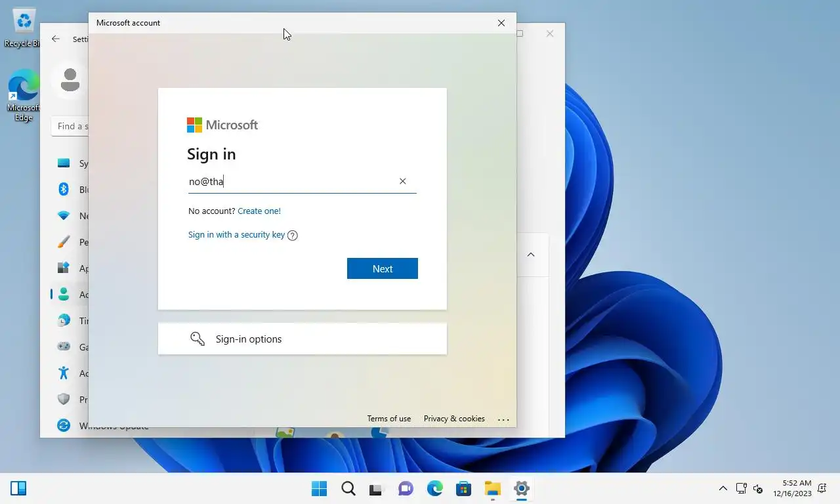This screenshot has height=504, width=840.
Task: Click the network status icon in system tray
Action: point(741,488)
